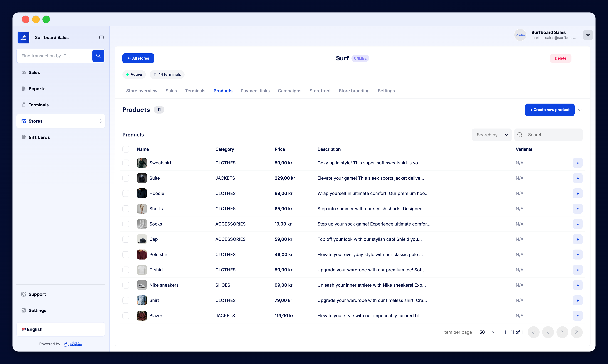Select all products via header checkbox

(x=126, y=149)
